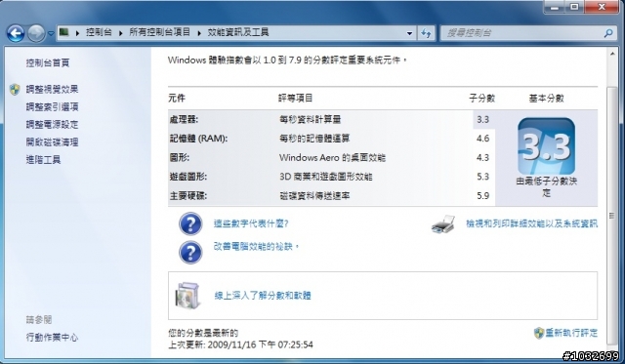The width and height of the screenshot is (625, 364).
Task: Maximize the window
Action: (x=574, y=7)
